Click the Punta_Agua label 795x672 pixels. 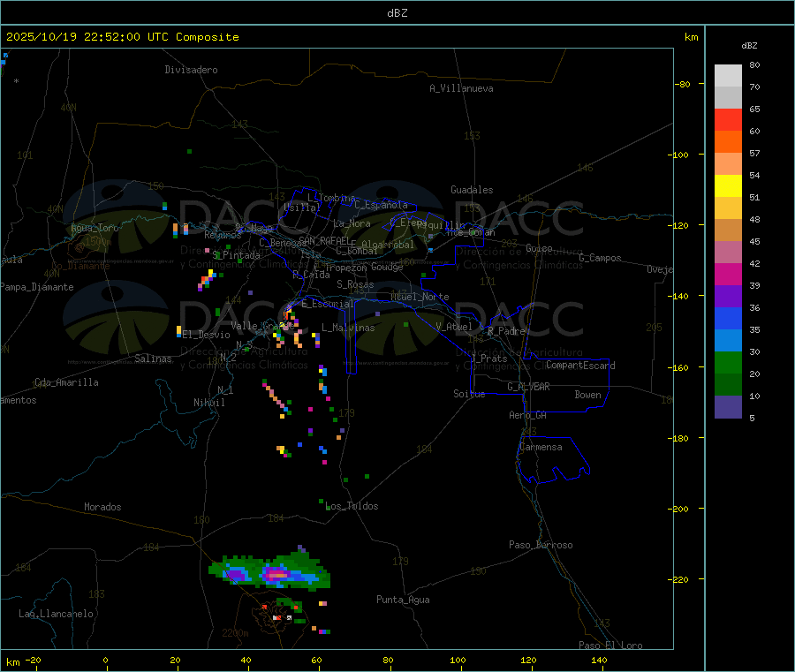point(403,600)
